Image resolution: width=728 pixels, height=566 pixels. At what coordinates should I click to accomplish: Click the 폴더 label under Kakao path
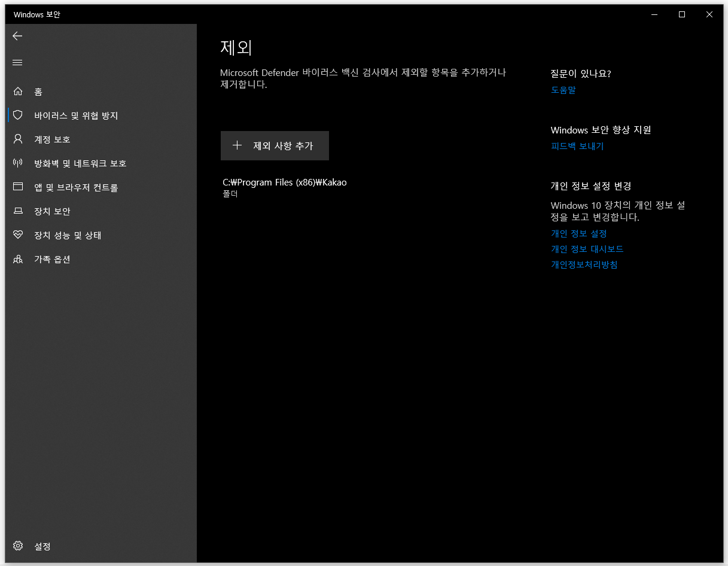(230, 194)
